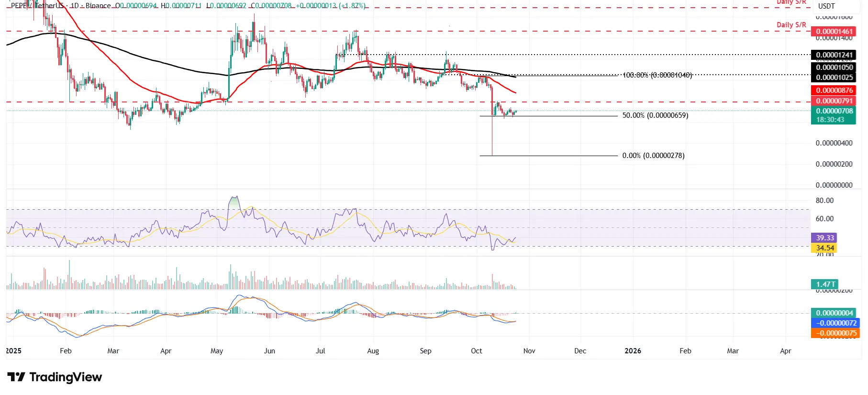The image size is (868, 395).
Task: Click the red 0.00000791 support level label
Action: (x=833, y=101)
